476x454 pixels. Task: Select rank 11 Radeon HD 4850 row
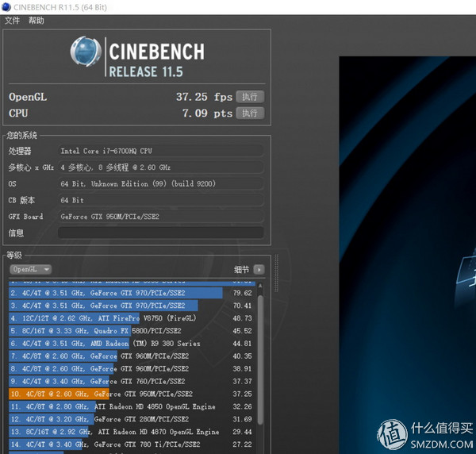pos(132,406)
